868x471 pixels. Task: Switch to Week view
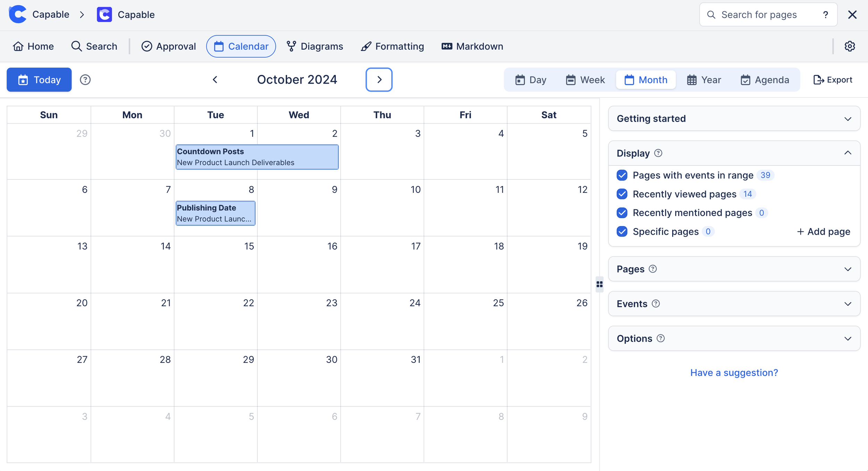click(585, 80)
